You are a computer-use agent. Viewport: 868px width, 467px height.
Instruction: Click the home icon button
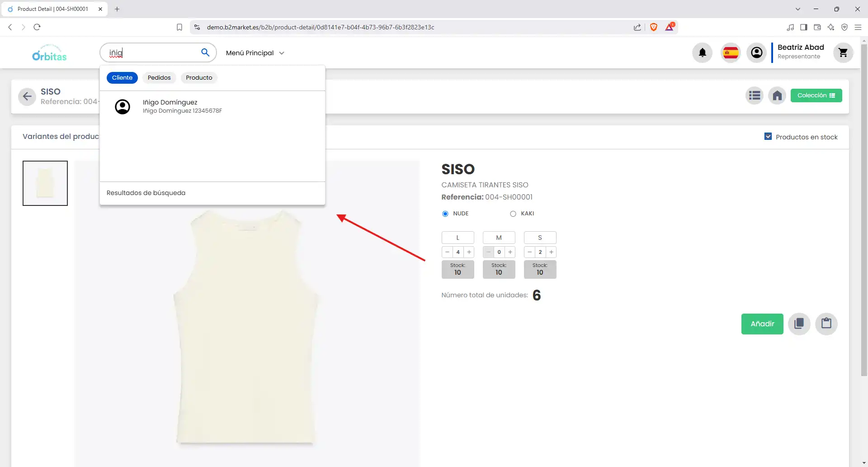pyautogui.click(x=777, y=95)
